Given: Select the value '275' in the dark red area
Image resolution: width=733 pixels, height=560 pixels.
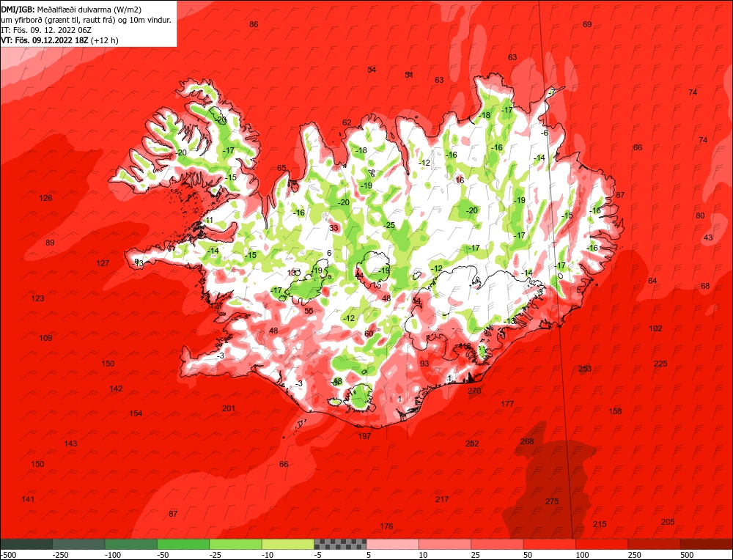Looking at the screenshot, I should (552, 501).
